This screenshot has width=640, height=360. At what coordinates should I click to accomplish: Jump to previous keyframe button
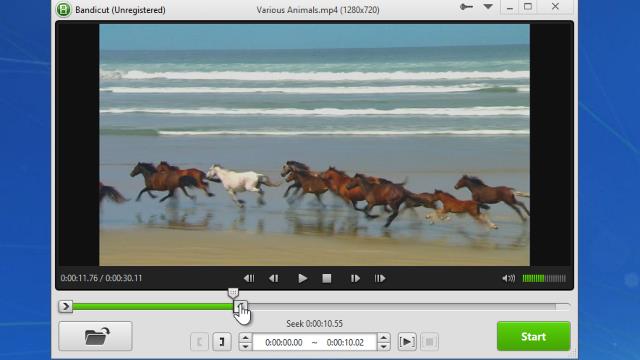pos(249,278)
